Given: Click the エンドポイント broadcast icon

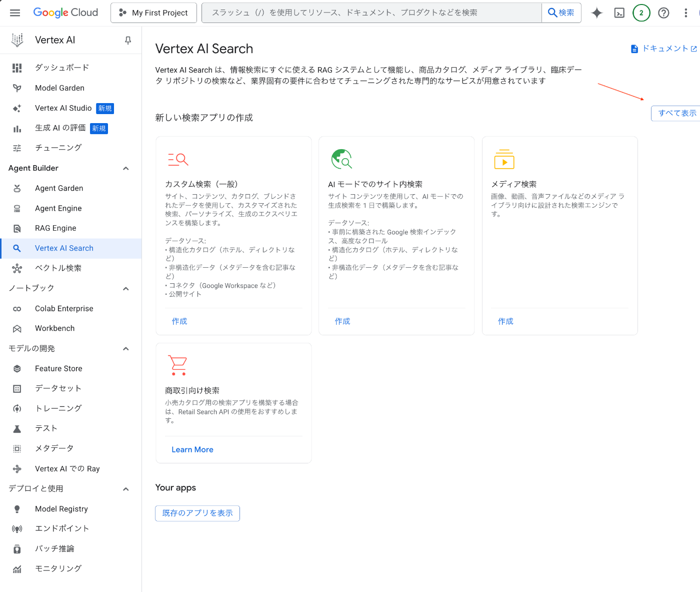Looking at the screenshot, I should [x=17, y=529].
